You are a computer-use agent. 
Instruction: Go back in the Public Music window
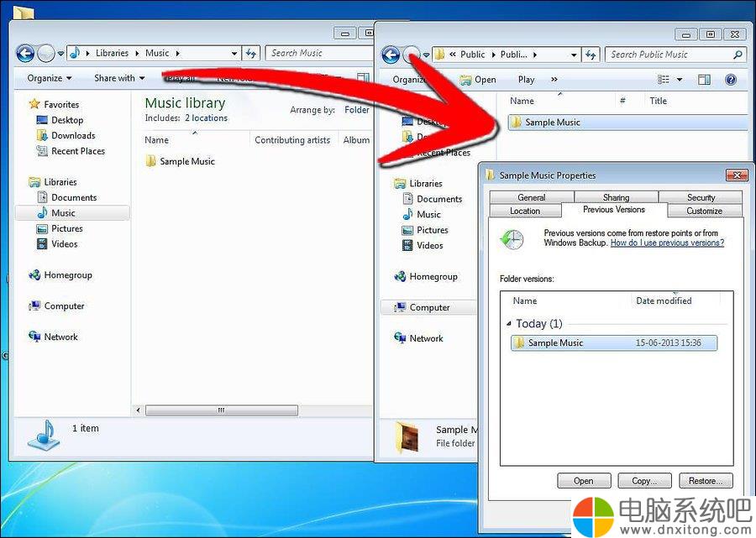point(391,55)
